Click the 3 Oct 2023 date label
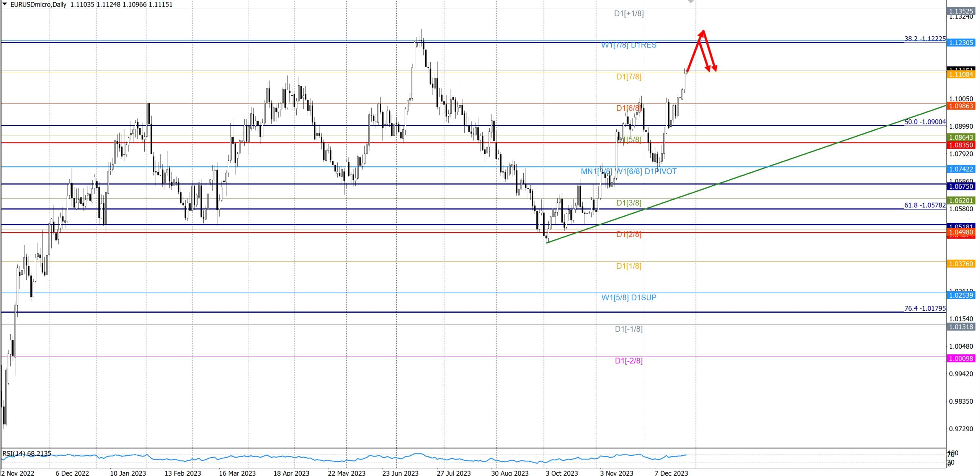This screenshot has width=980, height=476. pyautogui.click(x=562, y=473)
